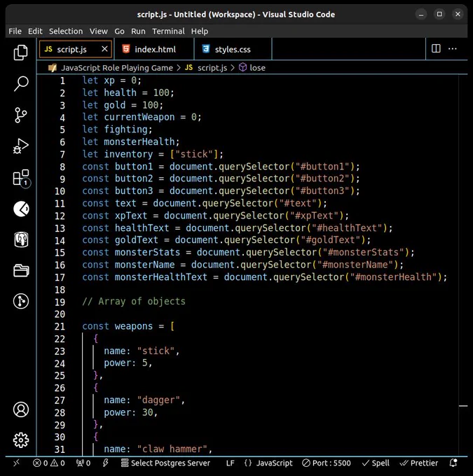Open the Extensions view
This screenshot has width=473, height=476.
click(20, 178)
